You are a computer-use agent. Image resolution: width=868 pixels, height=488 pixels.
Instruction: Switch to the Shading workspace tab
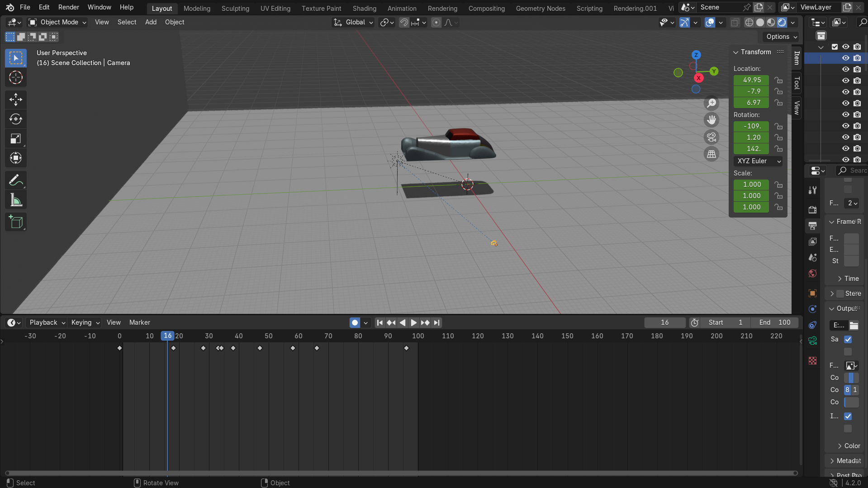[365, 9]
